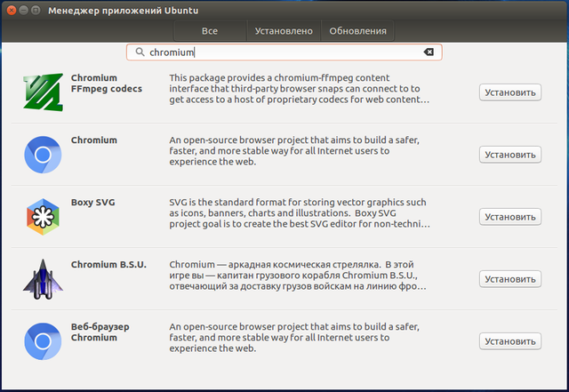The image size is (569, 392).
Task: Open the Установлено tab
Action: point(284,31)
